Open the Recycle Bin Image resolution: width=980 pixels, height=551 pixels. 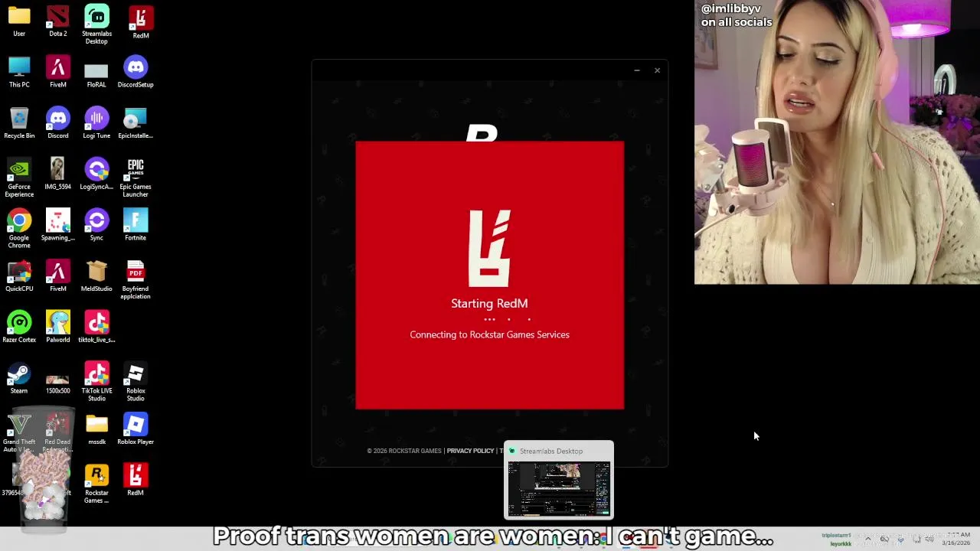(x=19, y=123)
